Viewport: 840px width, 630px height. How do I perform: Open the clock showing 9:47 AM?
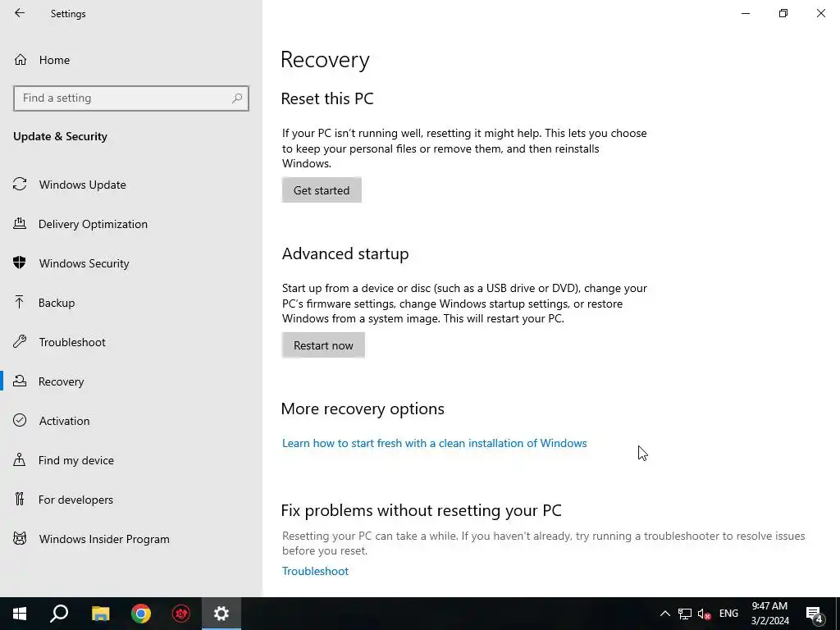[x=769, y=614]
